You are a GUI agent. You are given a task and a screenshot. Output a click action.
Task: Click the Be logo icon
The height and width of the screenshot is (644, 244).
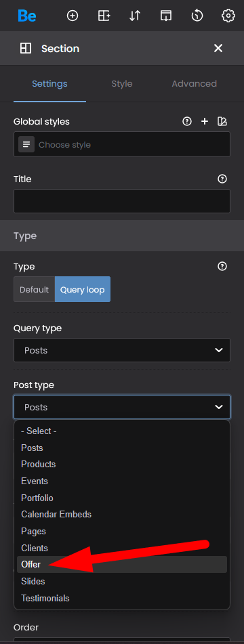27,16
